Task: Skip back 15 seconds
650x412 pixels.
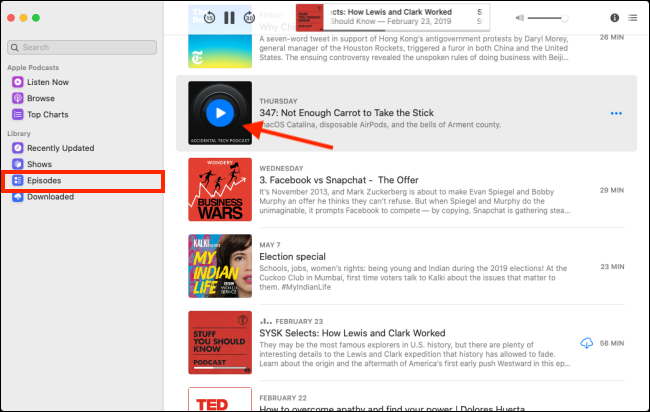Action: click(209, 18)
